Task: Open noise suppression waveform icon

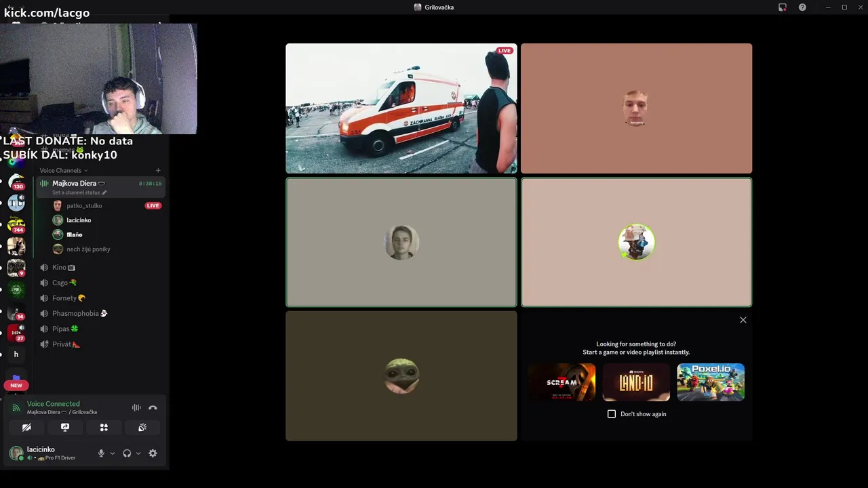Action: point(136,408)
